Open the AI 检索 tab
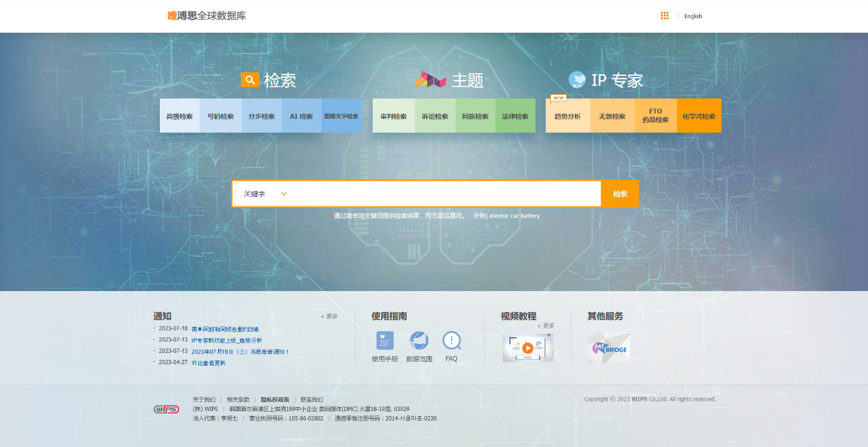Image resolution: width=868 pixels, height=447 pixels. [x=301, y=116]
